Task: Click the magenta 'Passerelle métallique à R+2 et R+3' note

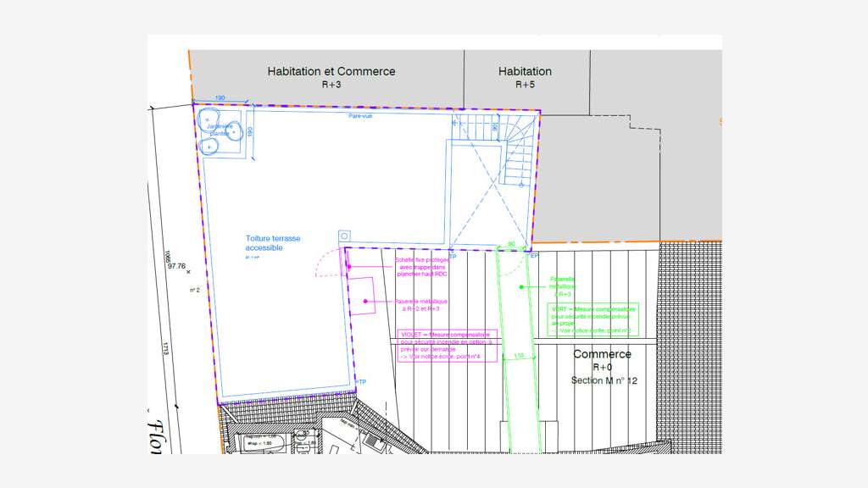Action: 420,305
